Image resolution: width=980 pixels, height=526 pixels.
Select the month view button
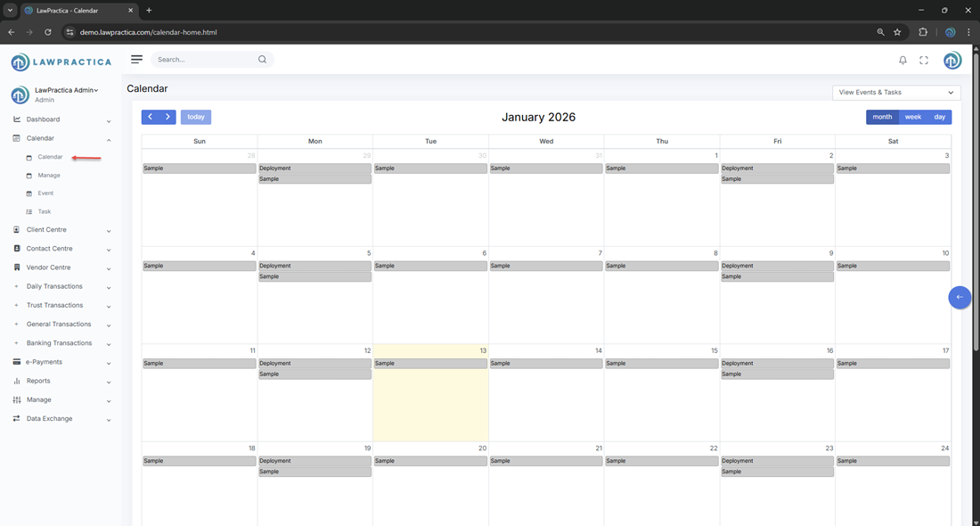[882, 117]
